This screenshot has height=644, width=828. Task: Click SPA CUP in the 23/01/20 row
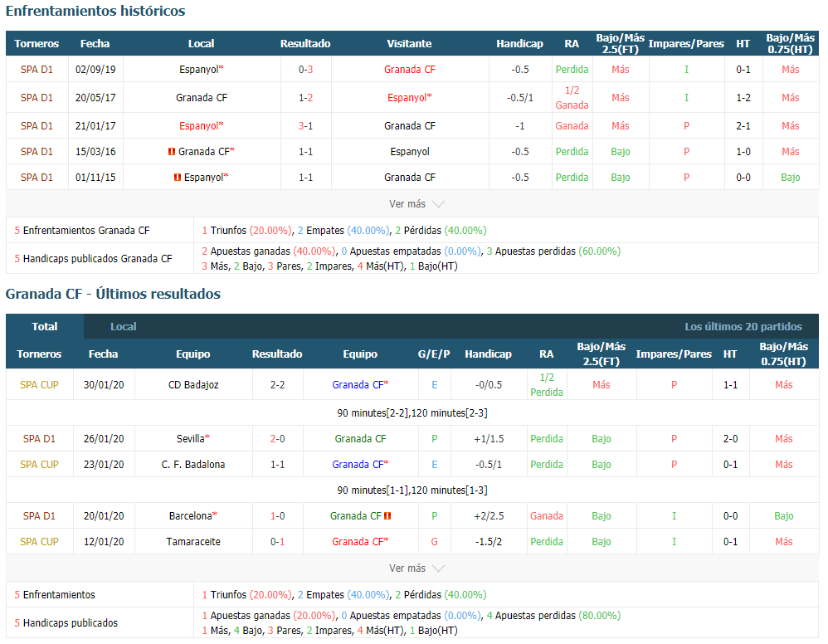tap(39, 465)
